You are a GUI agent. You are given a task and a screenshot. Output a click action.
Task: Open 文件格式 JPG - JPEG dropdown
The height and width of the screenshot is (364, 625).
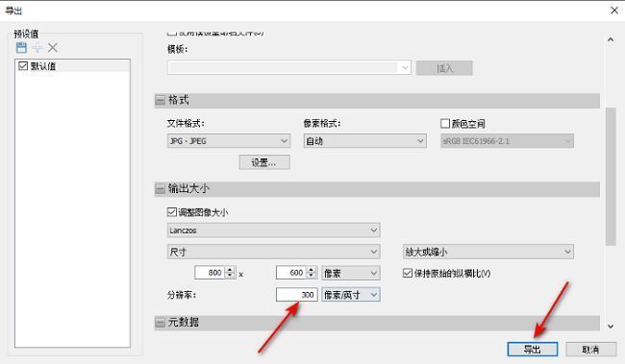[229, 141]
